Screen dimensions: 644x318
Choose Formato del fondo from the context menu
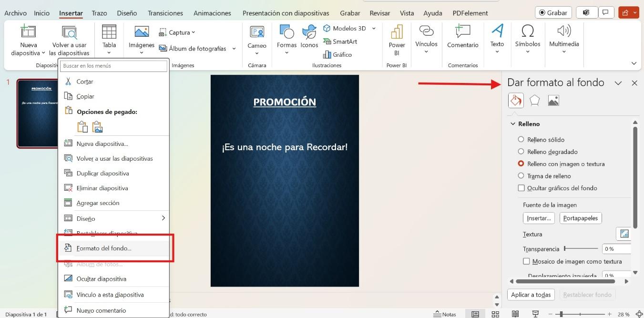pos(105,248)
